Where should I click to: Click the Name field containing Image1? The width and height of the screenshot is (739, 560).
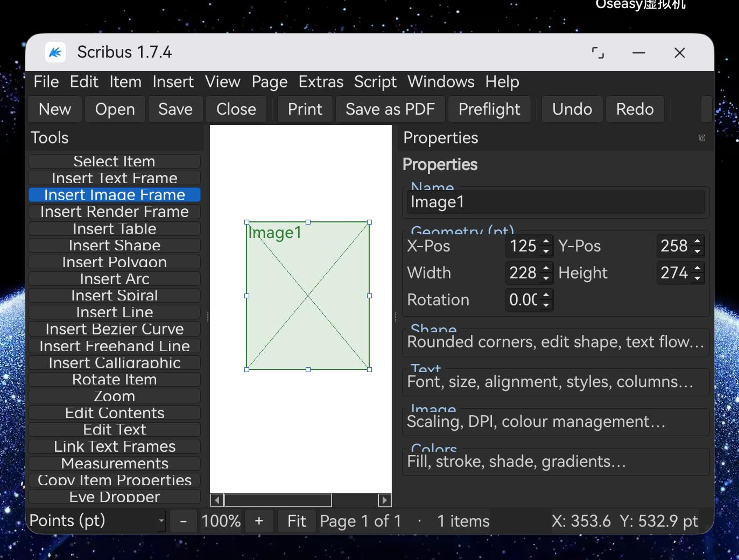[x=555, y=202]
